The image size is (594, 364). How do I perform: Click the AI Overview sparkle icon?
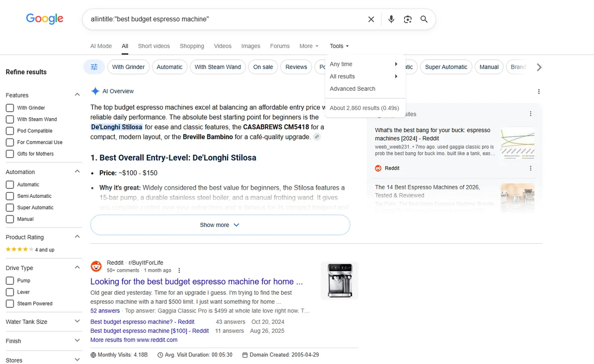pyautogui.click(x=95, y=91)
